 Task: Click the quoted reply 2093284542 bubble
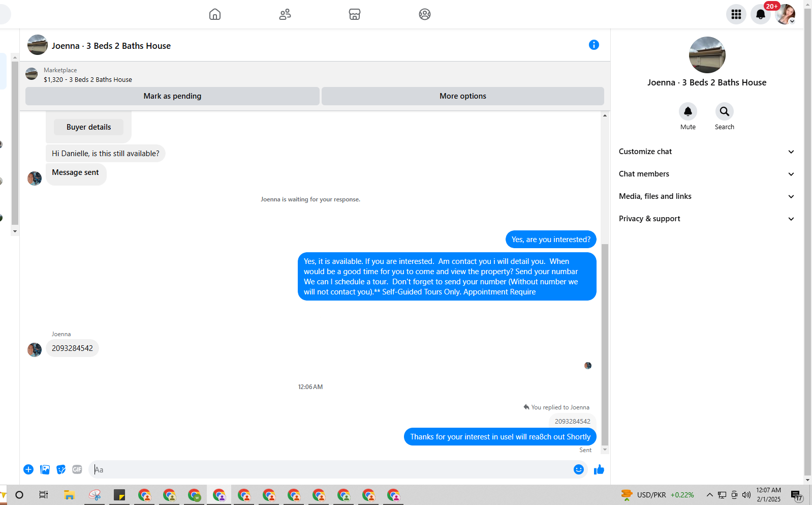click(572, 422)
